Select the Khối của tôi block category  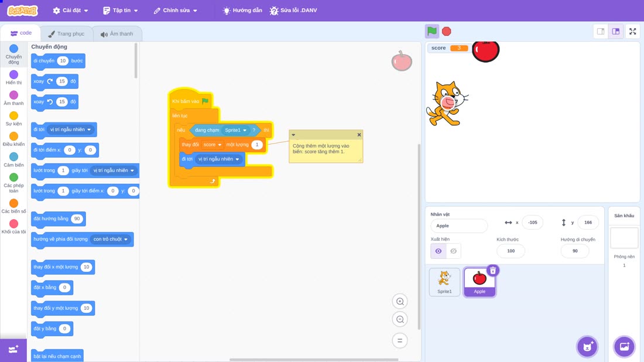click(x=13, y=227)
